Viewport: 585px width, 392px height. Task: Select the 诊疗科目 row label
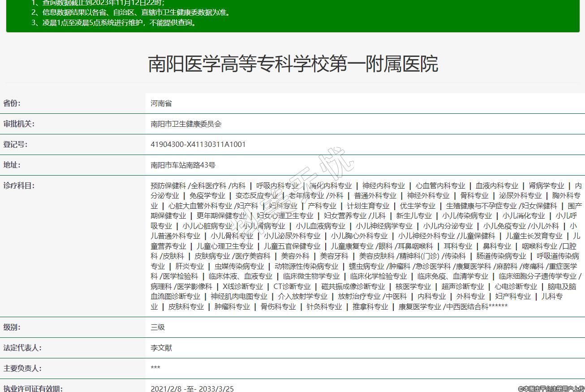pyautogui.click(x=19, y=185)
